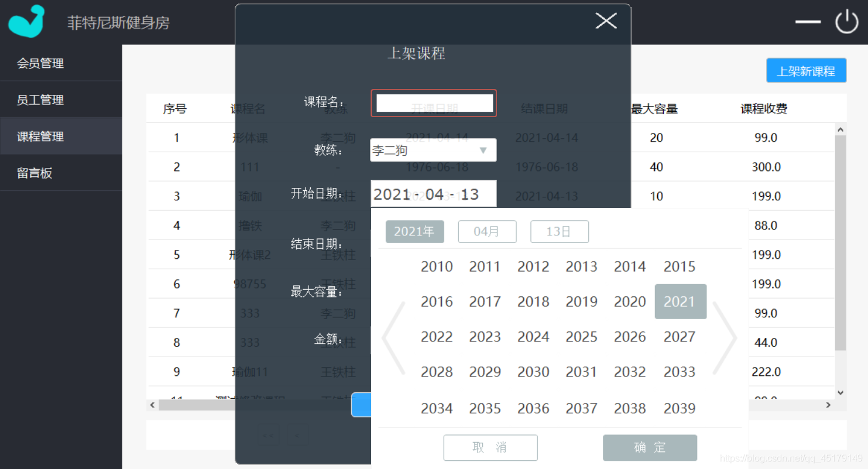Select year 2013
Viewport: 868px width, 469px height.
(581, 266)
